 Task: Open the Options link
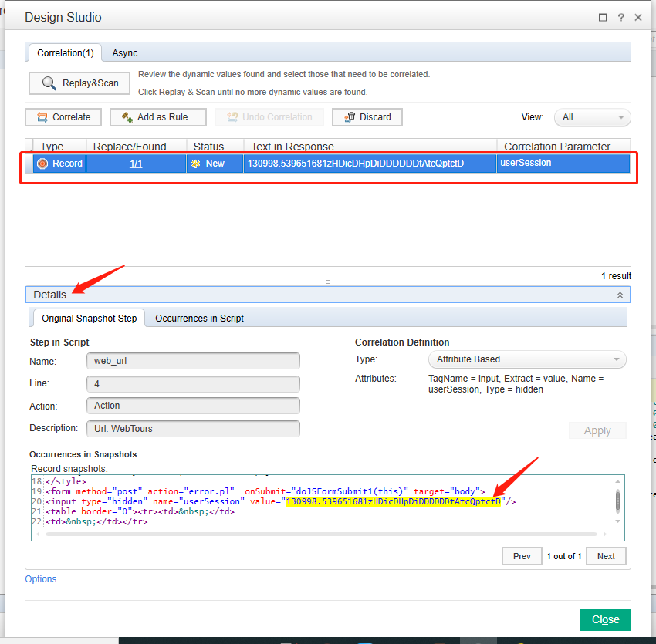(x=41, y=578)
